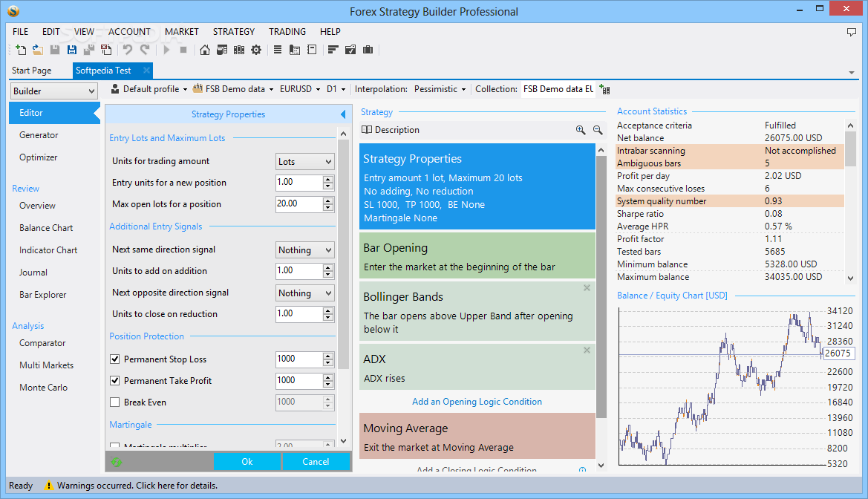Click the chat bubble icon at top right
This screenshot has height=499, width=868.
pyautogui.click(x=852, y=32)
